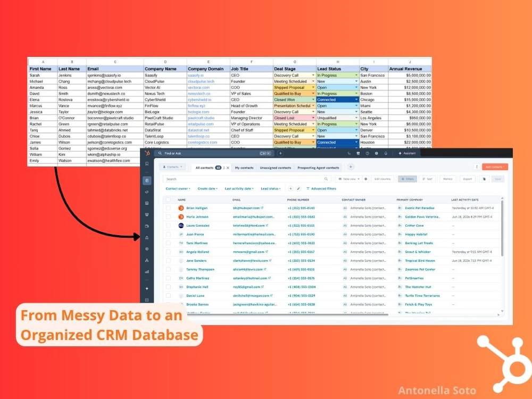Select the CRM contacts icon in sidebar
This screenshot has width=532, height=399.
click(x=147, y=180)
